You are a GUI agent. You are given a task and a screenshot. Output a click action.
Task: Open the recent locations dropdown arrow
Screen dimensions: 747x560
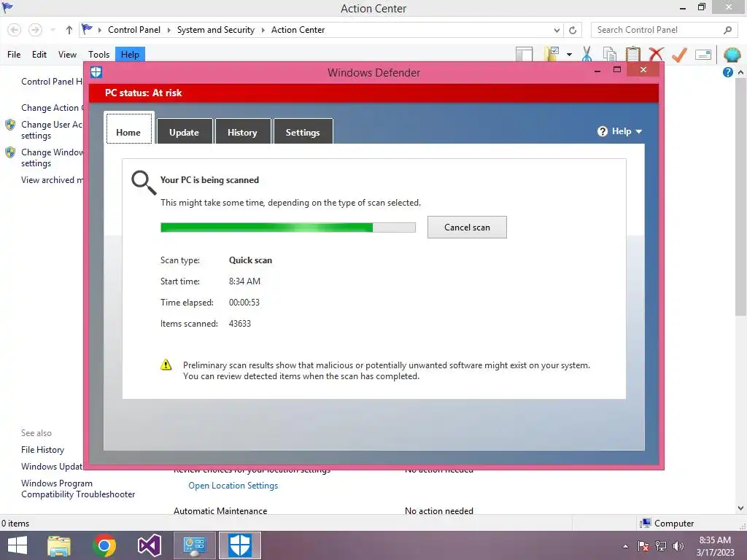pos(53,30)
